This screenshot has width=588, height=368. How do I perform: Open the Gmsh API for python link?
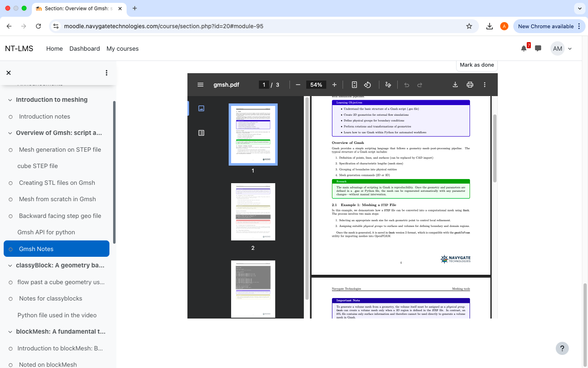click(x=46, y=232)
